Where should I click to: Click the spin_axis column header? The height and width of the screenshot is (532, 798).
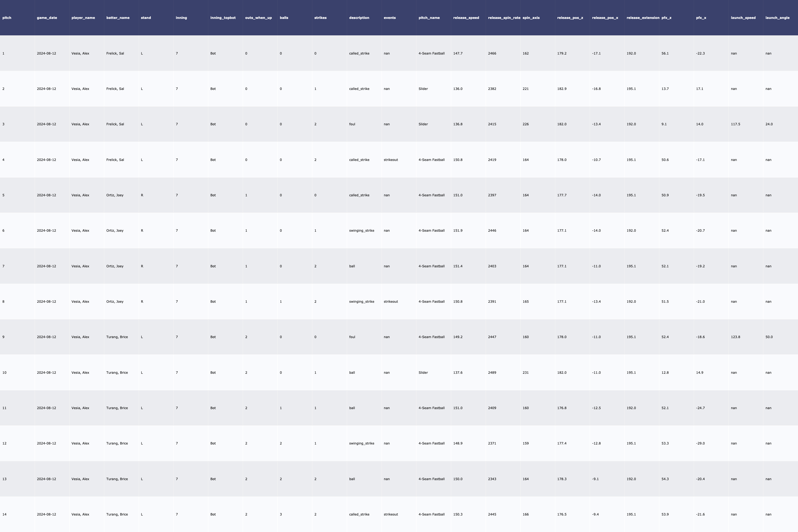pyautogui.click(x=531, y=18)
